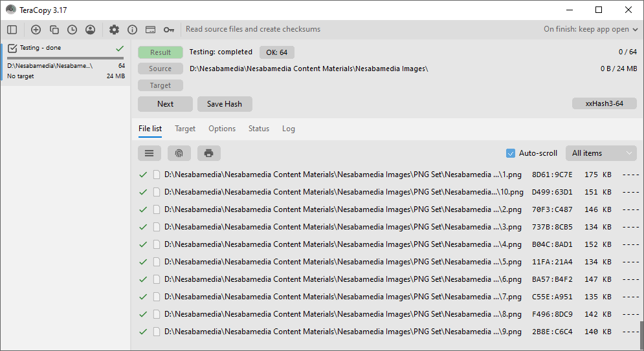
Task: Click the Save Hash button
Action: [x=224, y=104]
